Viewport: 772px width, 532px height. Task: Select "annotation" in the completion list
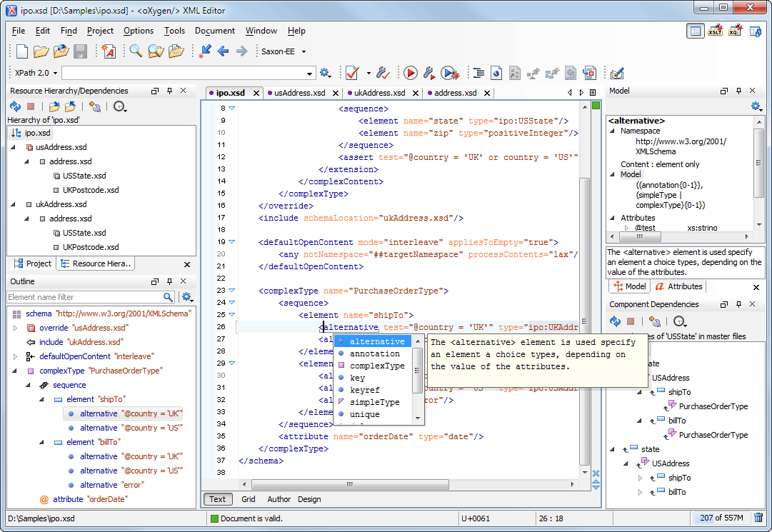374,353
